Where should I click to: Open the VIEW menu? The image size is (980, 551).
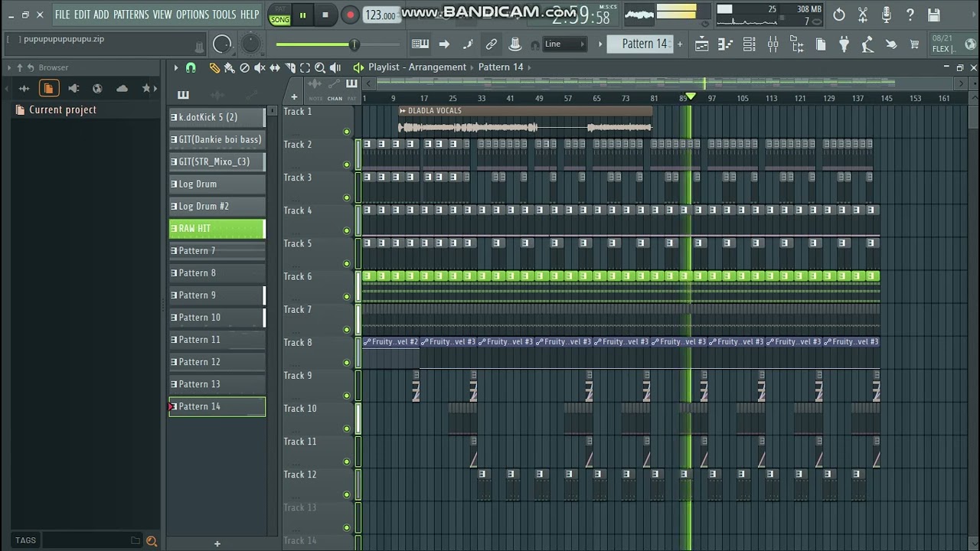click(162, 15)
